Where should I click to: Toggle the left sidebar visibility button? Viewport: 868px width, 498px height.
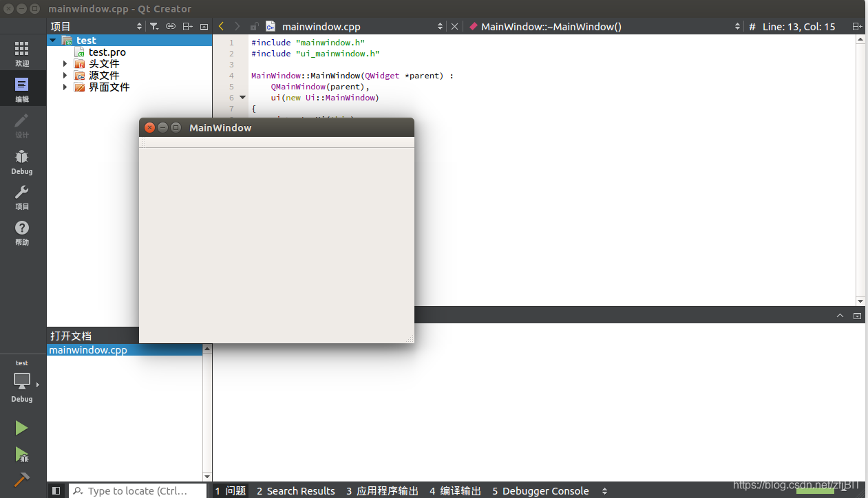pos(56,490)
